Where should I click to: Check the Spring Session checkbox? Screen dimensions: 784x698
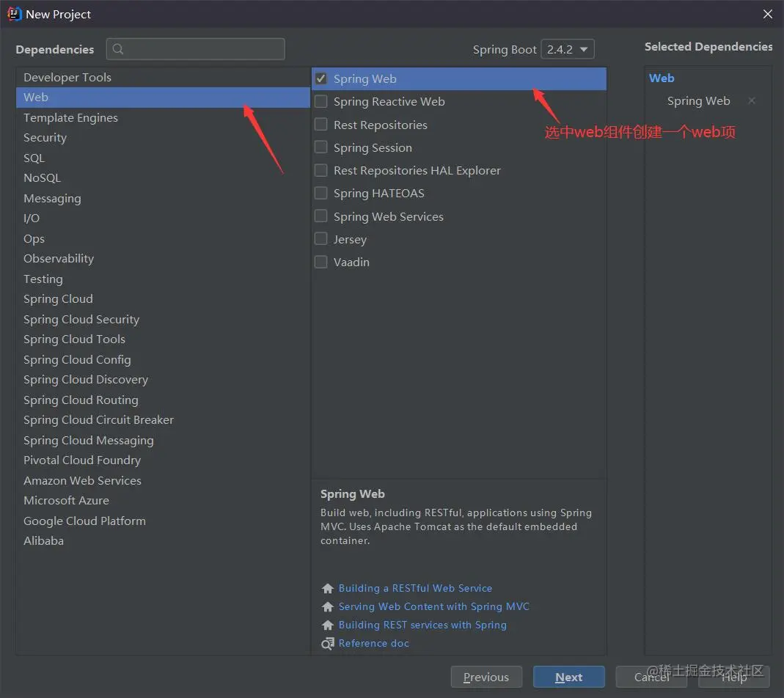(x=320, y=147)
